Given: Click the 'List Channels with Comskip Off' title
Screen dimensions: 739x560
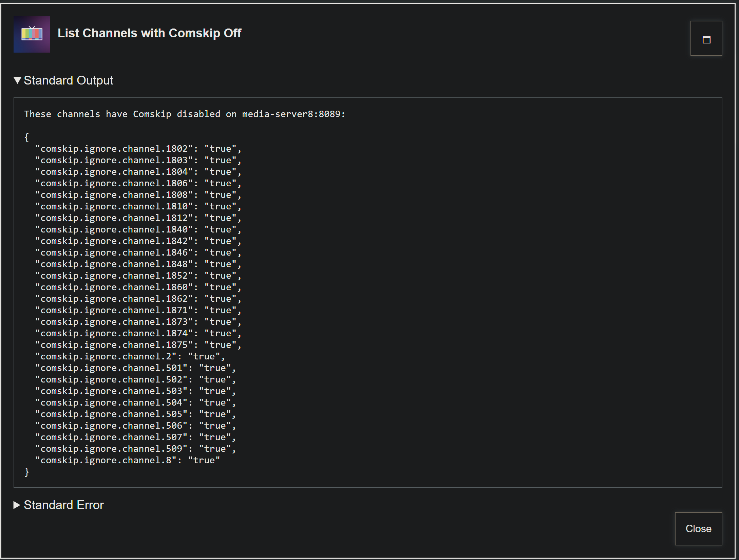Looking at the screenshot, I should pyautogui.click(x=149, y=33).
